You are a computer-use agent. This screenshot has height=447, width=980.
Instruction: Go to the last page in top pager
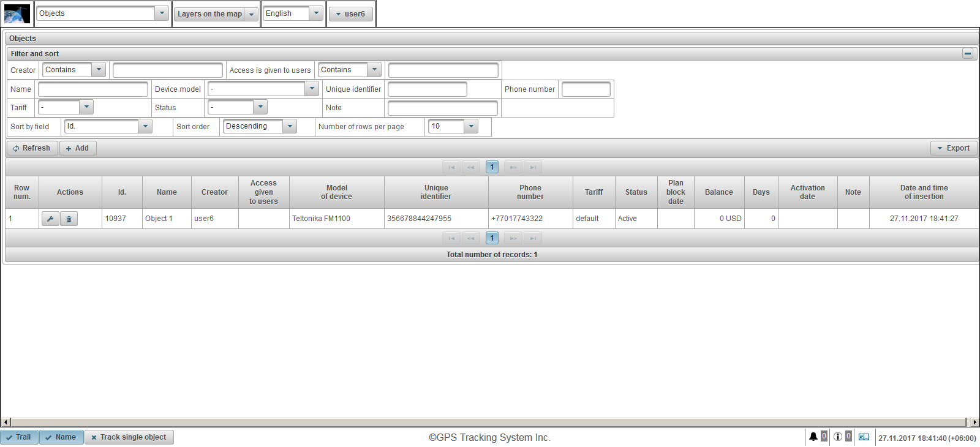533,167
